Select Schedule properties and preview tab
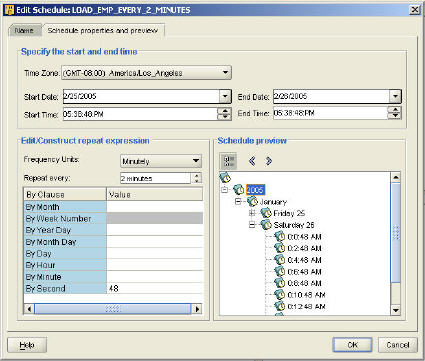Image resolution: width=425 pixels, height=361 pixels. (x=103, y=30)
